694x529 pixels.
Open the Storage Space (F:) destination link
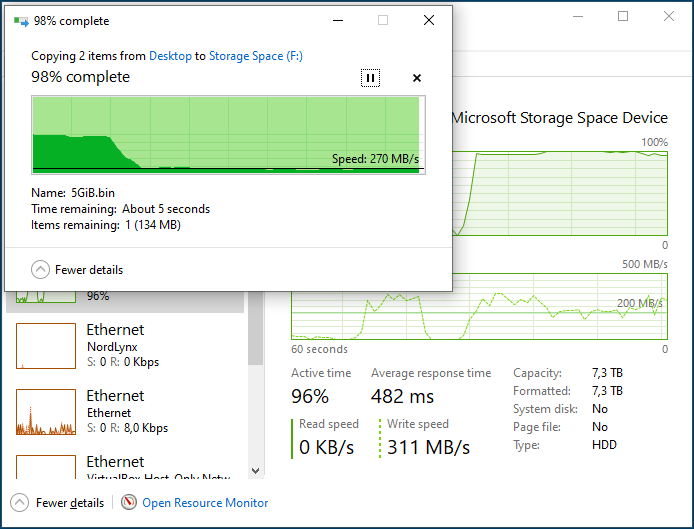256,56
